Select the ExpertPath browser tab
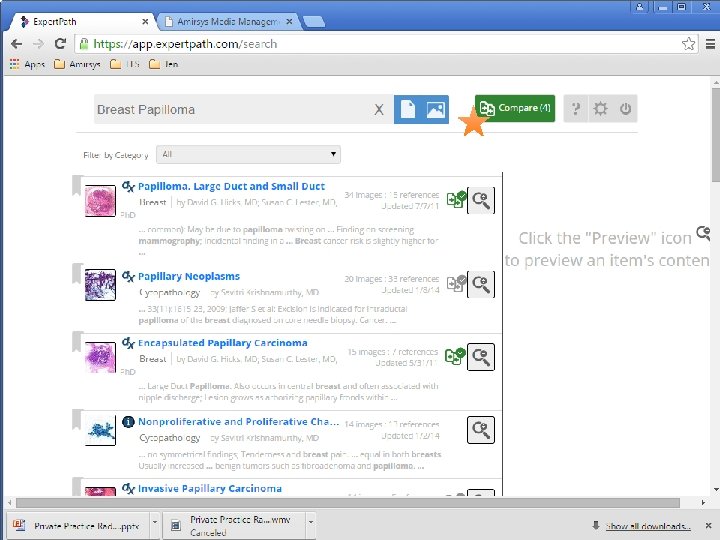 (x=83, y=22)
